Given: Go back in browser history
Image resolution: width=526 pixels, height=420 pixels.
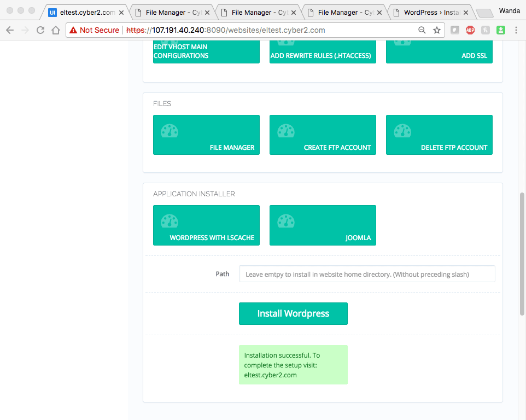Looking at the screenshot, I should pos(10,30).
